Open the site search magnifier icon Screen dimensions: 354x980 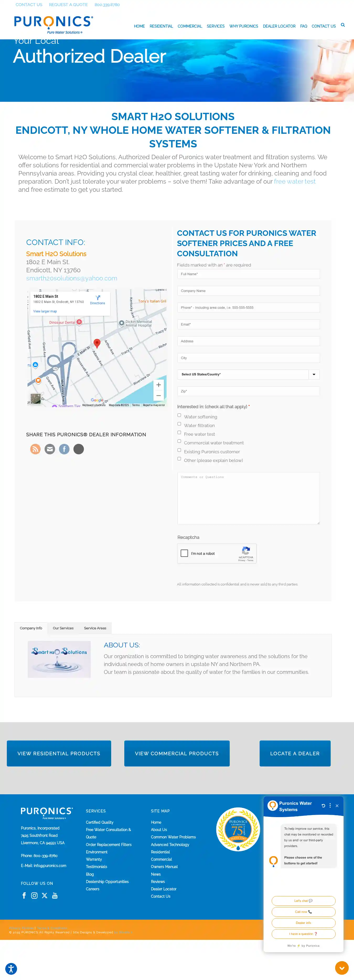click(342, 25)
